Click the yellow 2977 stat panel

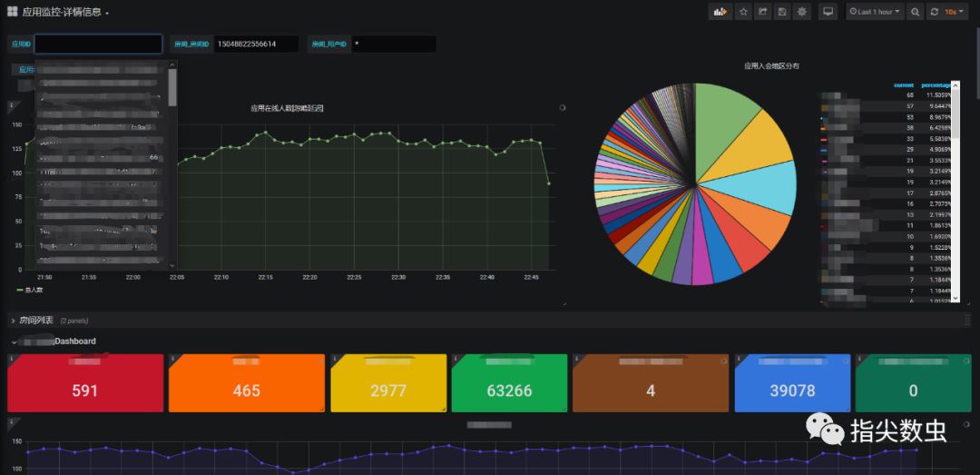click(388, 383)
